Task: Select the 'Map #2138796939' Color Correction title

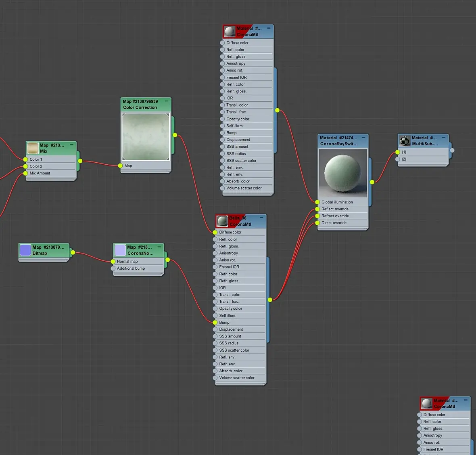Action: tap(140, 101)
